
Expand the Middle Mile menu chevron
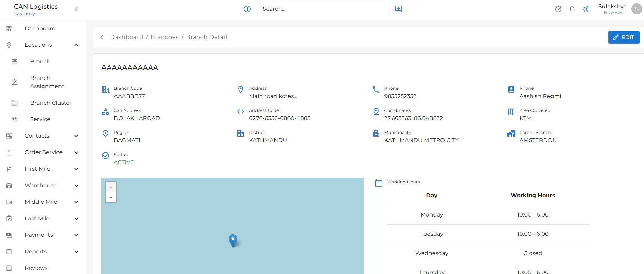point(76,202)
